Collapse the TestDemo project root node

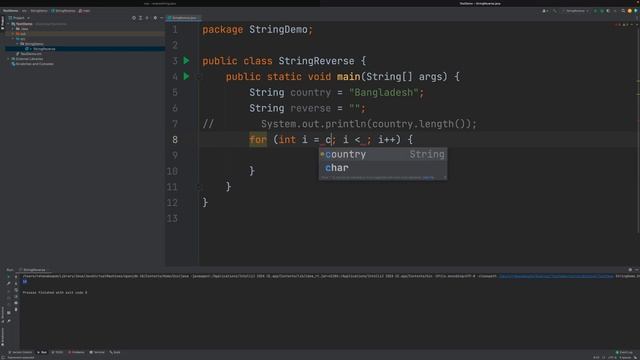point(8,24)
